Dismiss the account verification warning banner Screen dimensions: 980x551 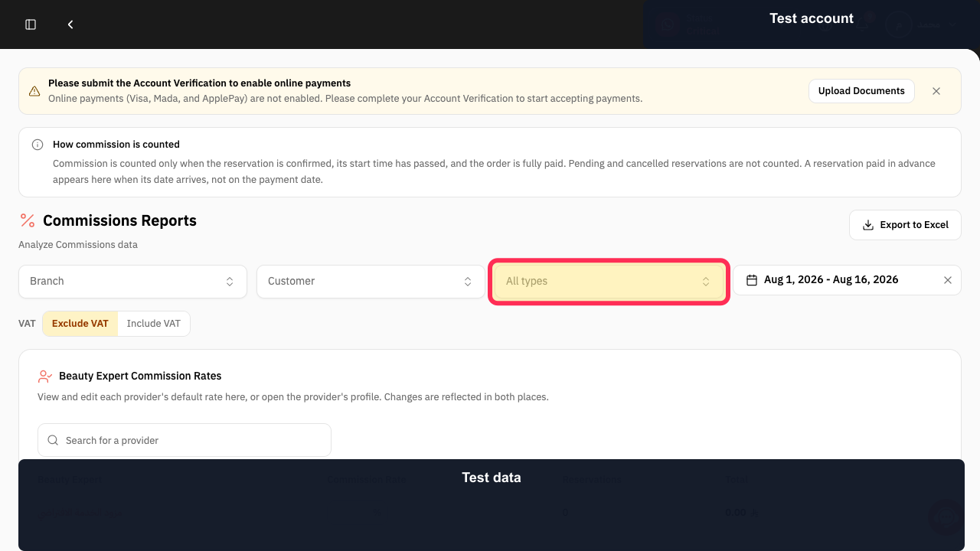click(936, 91)
